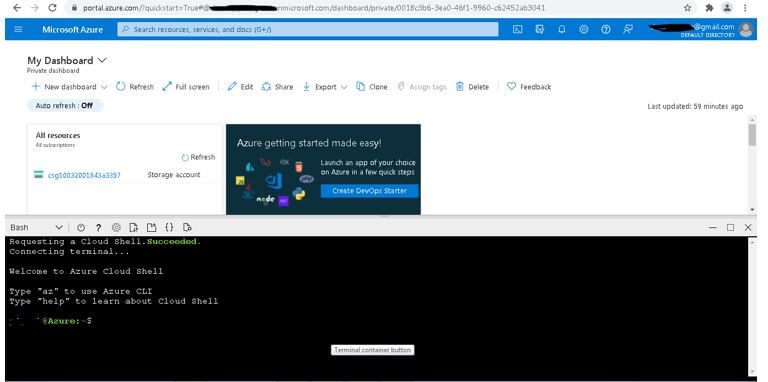
Task: Select the 'Storage account' type text
Action: point(174,175)
